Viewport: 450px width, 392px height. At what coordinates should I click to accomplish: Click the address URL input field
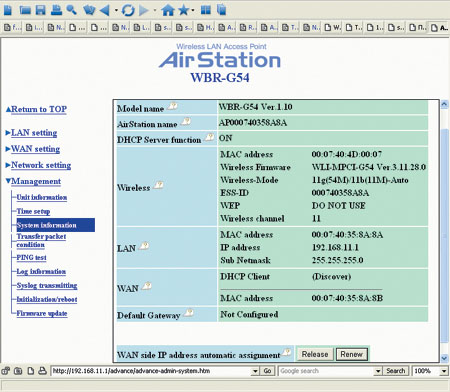point(152,371)
